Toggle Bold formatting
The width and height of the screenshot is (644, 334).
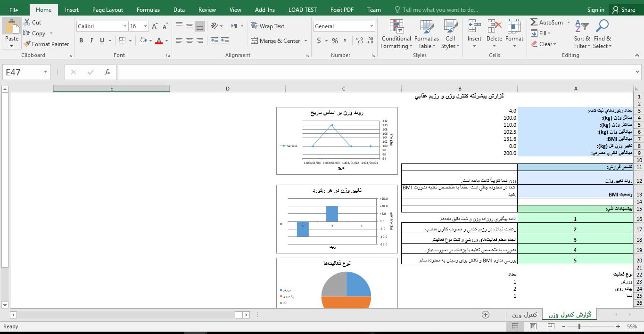click(x=81, y=41)
